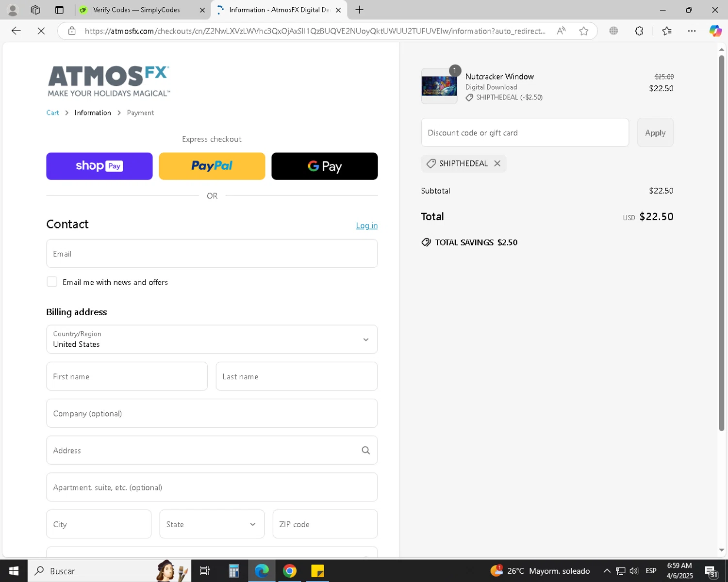Image resolution: width=728 pixels, height=582 pixels.
Task: Add this page to favorites star
Action: (x=584, y=31)
